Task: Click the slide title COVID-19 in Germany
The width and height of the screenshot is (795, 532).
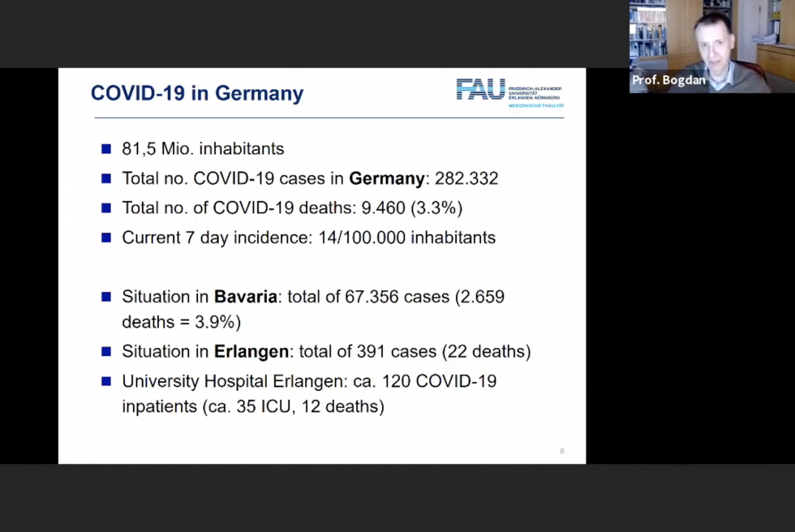Action: tap(196, 93)
